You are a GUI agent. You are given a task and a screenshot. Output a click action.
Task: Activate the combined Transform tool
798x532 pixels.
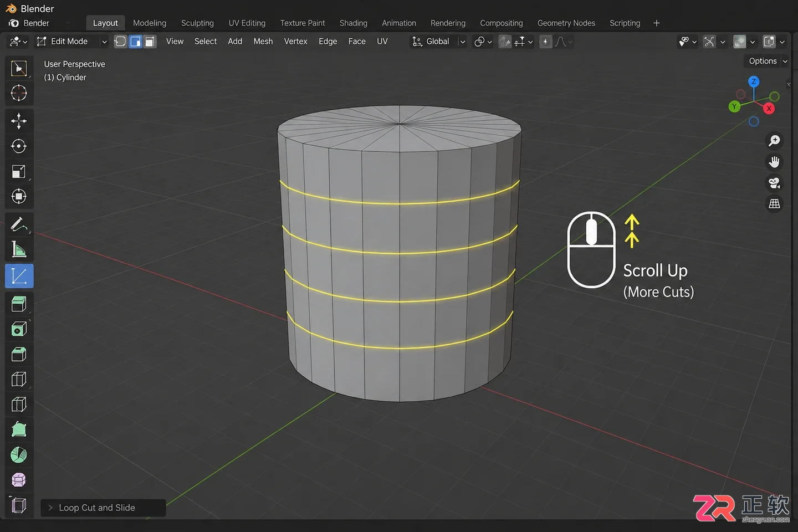pos(19,197)
